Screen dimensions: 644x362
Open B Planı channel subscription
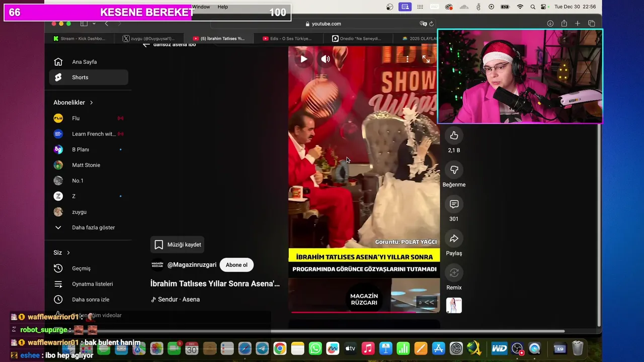(89, 149)
